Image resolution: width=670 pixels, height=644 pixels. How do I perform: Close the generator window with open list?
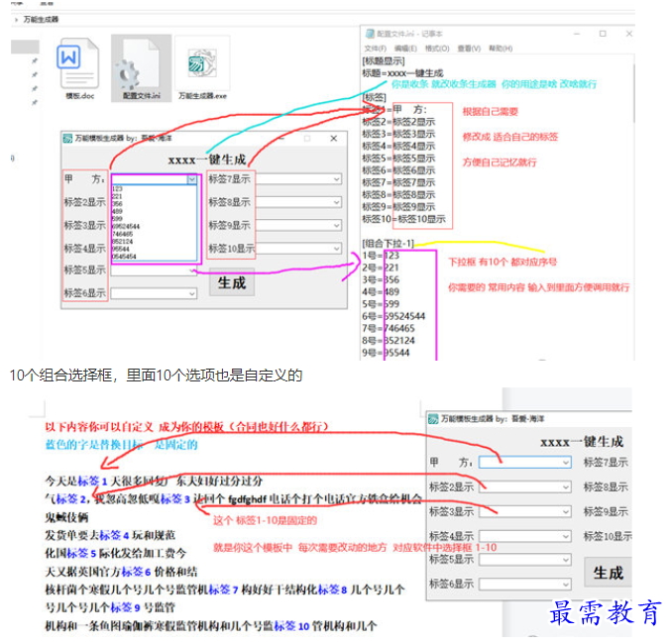coord(334,139)
